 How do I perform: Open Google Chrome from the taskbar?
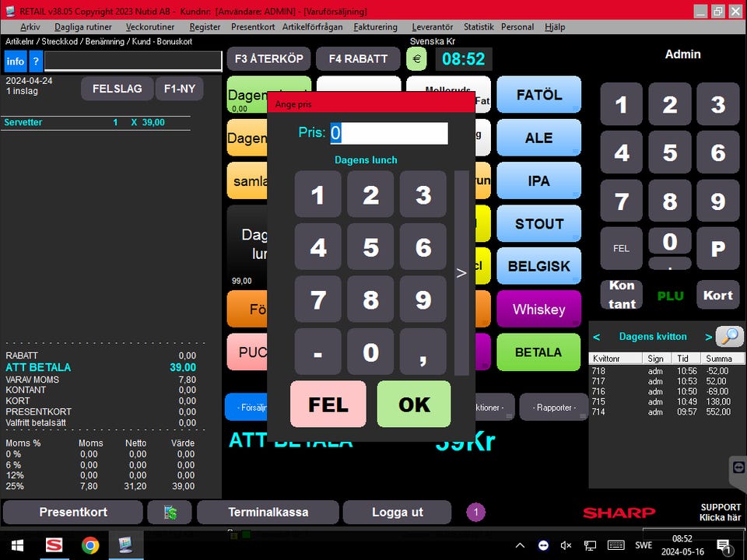(x=90, y=545)
